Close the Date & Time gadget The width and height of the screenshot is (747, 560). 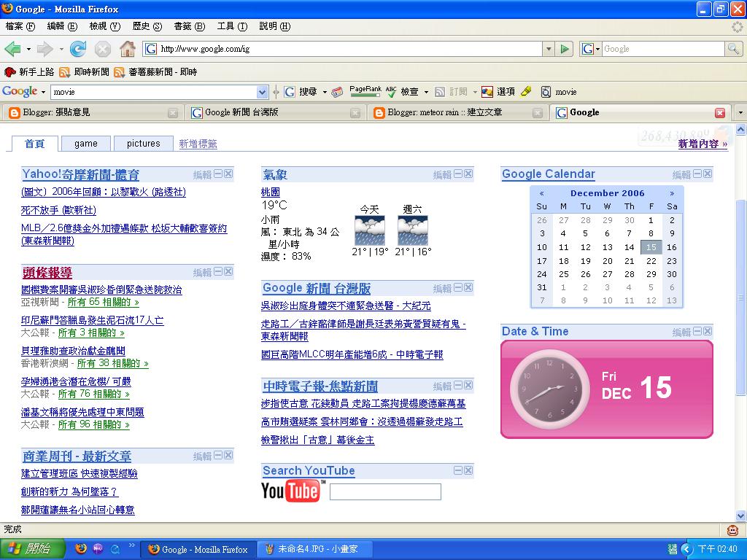pos(708,331)
